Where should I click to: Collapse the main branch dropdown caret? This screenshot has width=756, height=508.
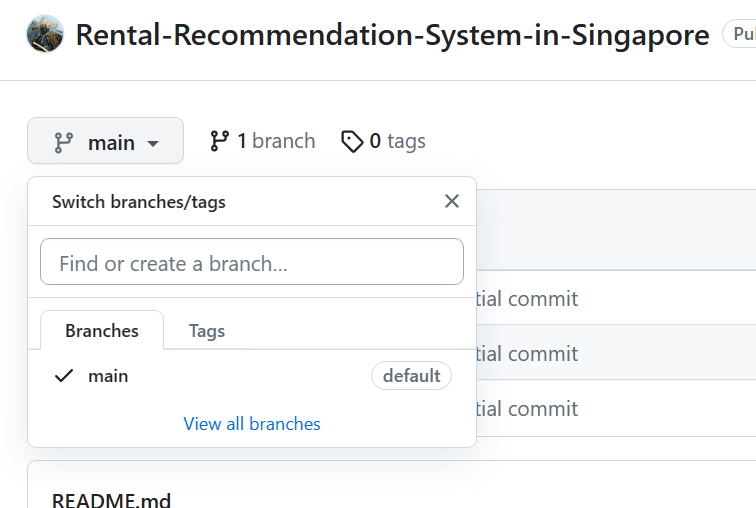[x=153, y=143]
